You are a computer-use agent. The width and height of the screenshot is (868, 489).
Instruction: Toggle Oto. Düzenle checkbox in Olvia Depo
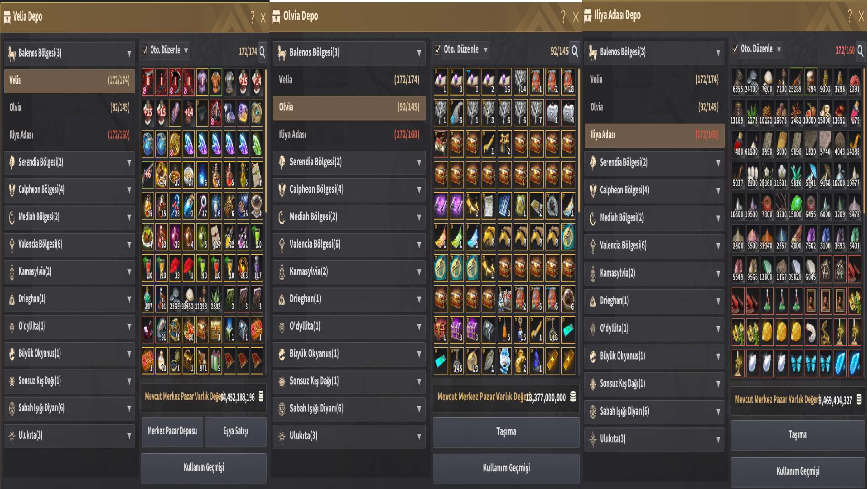point(437,49)
